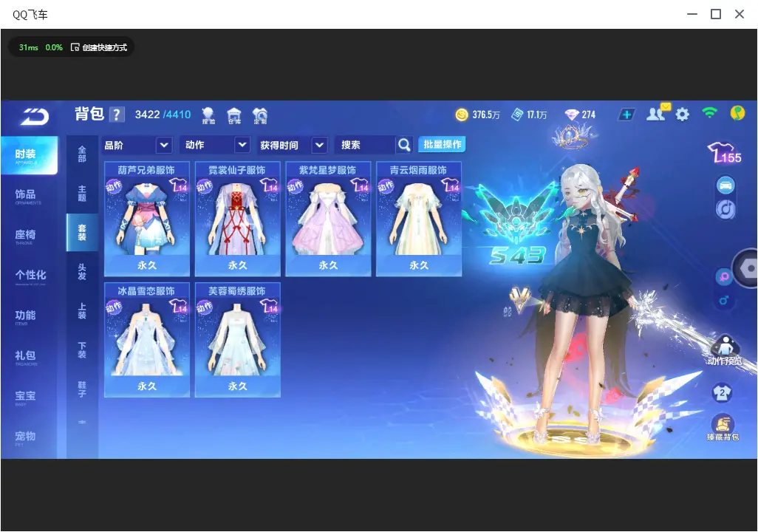Select the 紫梵星梦服饰 outfit card
Viewport: 758px width, 532px height.
(328, 219)
